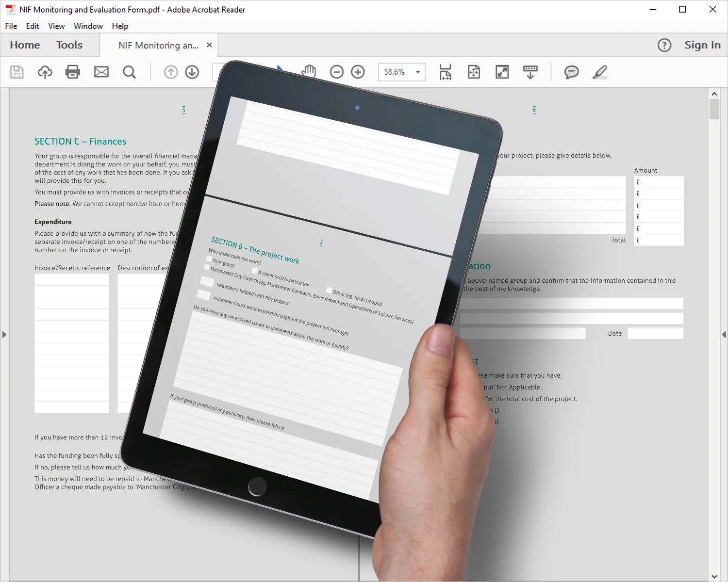This screenshot has width=728, height=582.
Task: Print the document using the printer icon
Action: (x=73, y=72)
